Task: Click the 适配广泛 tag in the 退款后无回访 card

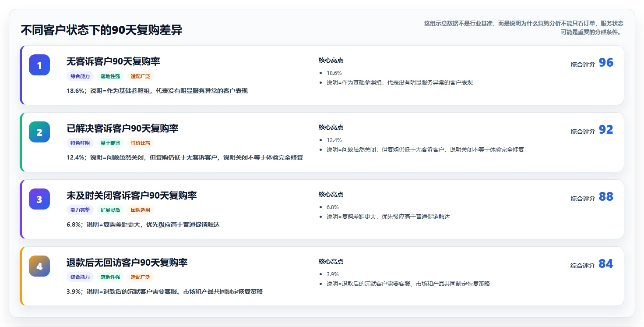Action: click(141, 277)
